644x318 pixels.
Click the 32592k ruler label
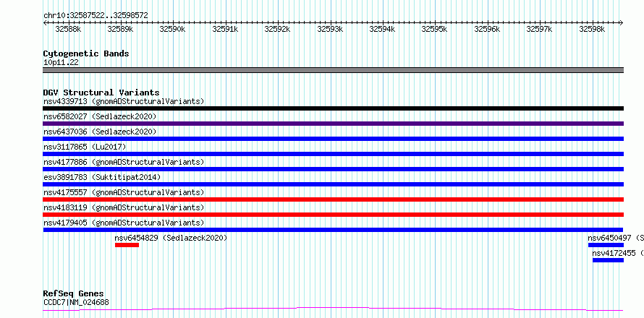[x=278, y=30]
